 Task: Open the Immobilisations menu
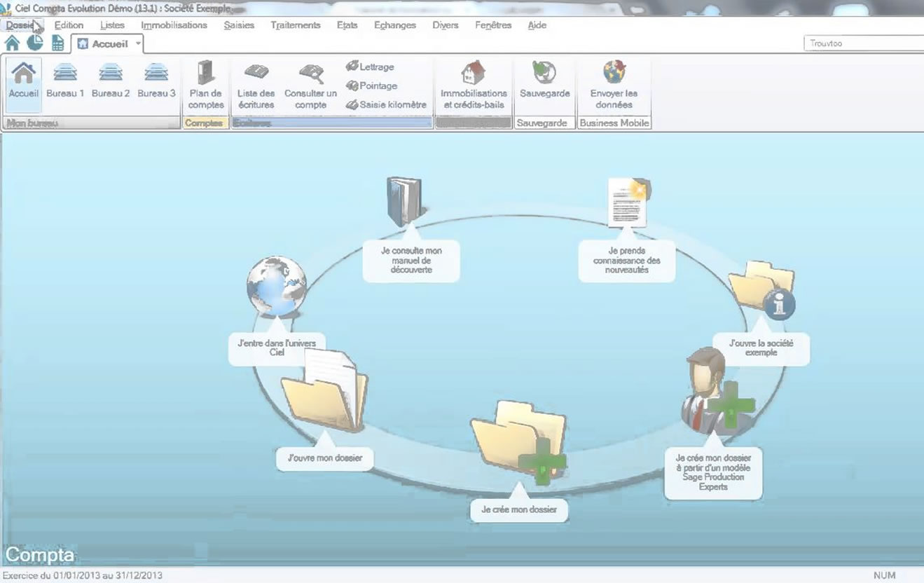174,25
